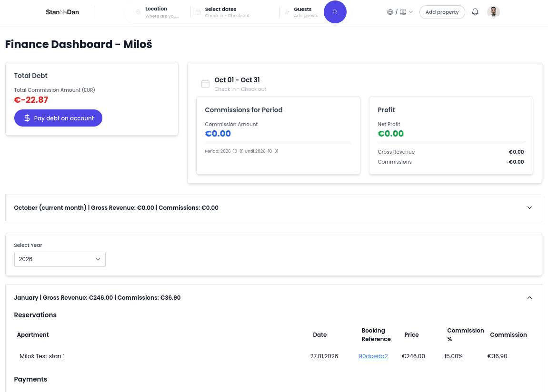
Task: Click the guests person icon
Action: point(287,12)
